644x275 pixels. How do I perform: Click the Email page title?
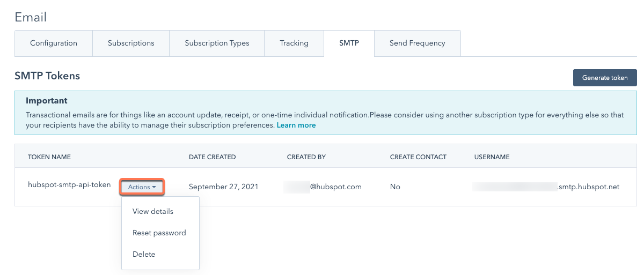(31, 17)
